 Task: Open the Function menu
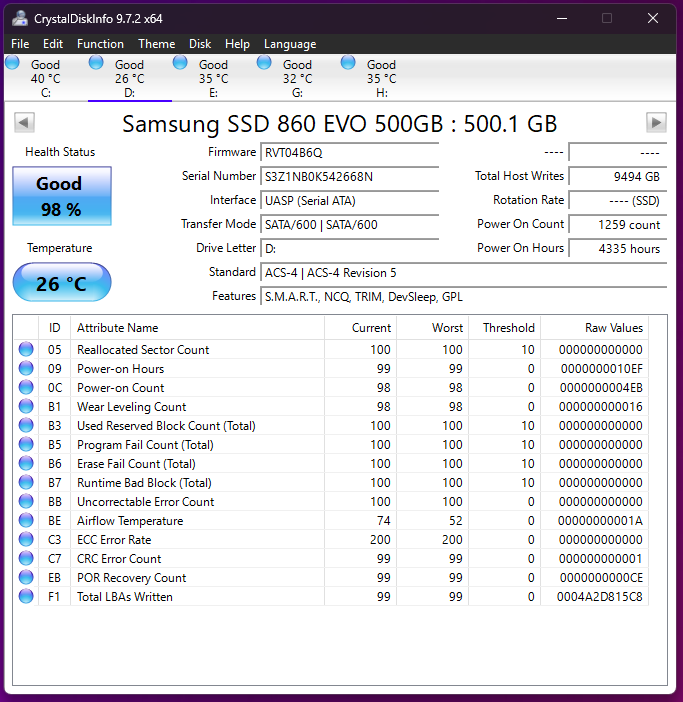(100, 44)
